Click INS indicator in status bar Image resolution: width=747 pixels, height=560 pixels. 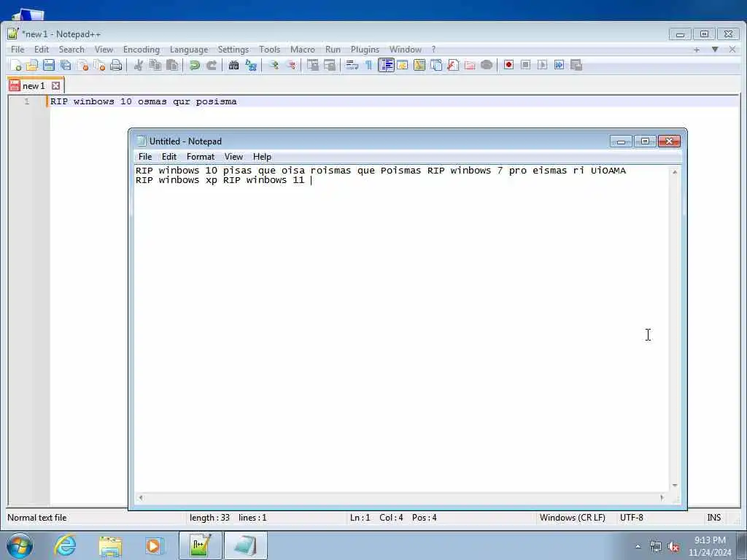pyautogui.click(x=713, y=518)
